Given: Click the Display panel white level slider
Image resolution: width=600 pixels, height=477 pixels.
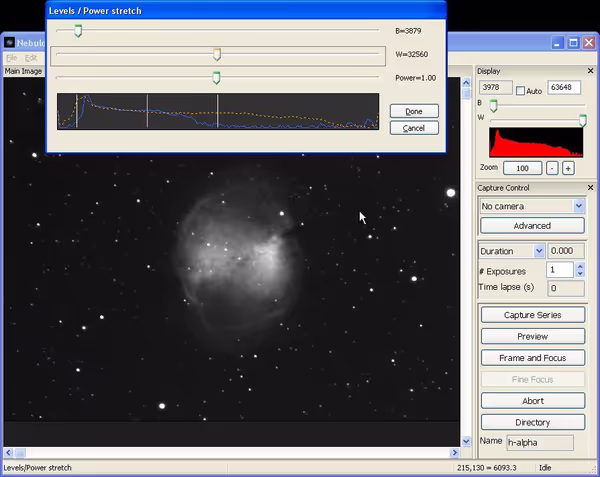Looking at the screenshot, I should coord(582,120).
